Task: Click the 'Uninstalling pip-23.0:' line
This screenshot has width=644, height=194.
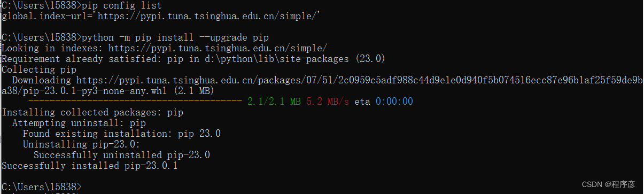Action: coord(81,144)
